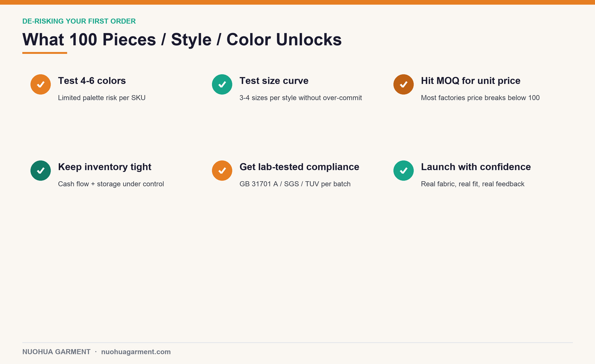Click the dark green checkmark beside Keep inventory tight

coord(41,170)
